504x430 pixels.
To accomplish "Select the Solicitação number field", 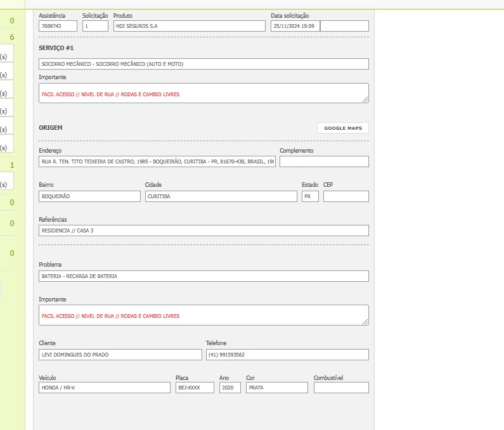I will click(x=95, y=26).
